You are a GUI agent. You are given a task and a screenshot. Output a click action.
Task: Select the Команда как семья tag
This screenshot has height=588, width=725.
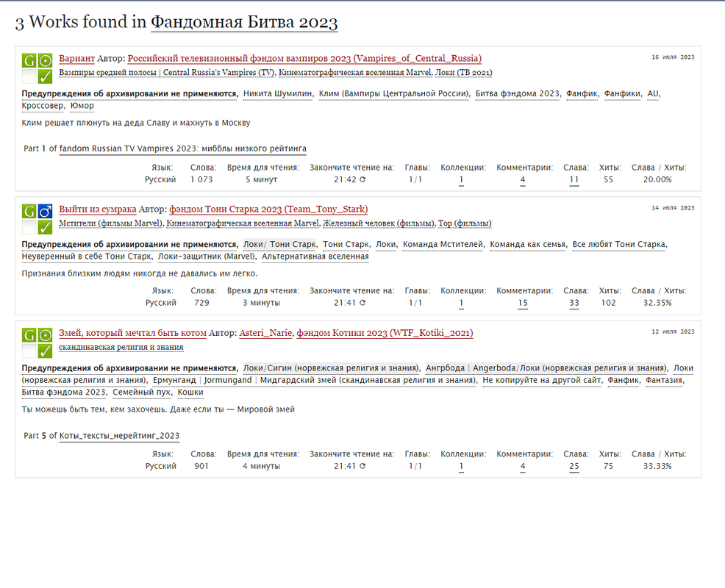527,244
